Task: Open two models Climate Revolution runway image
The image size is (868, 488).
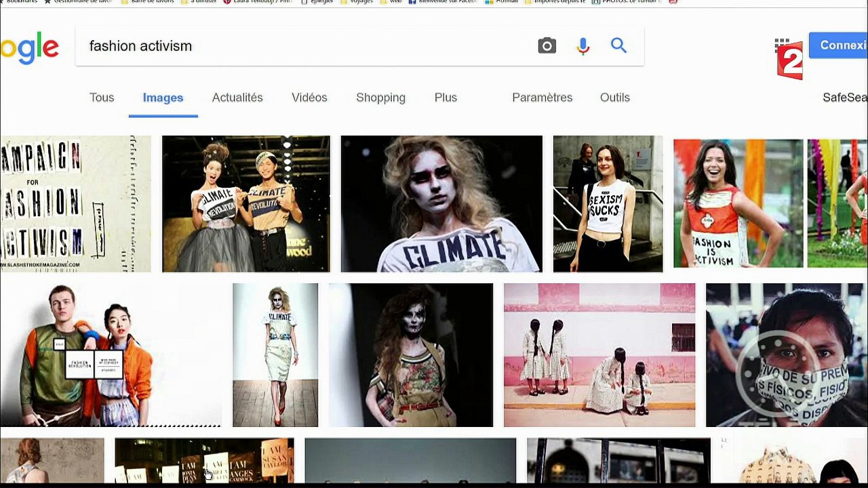Action: [246, 204]
